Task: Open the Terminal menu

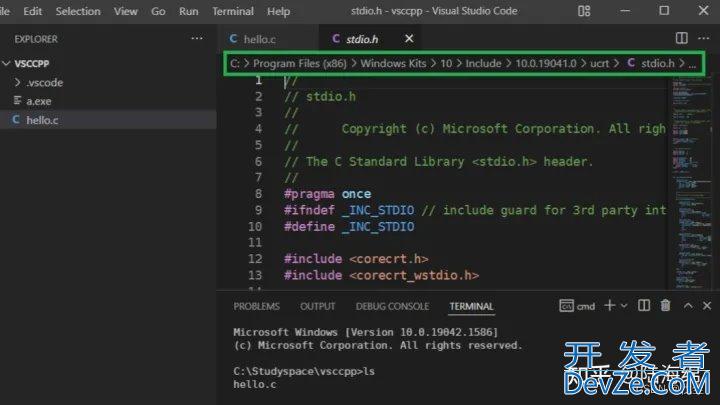Action: pos(233,11)
